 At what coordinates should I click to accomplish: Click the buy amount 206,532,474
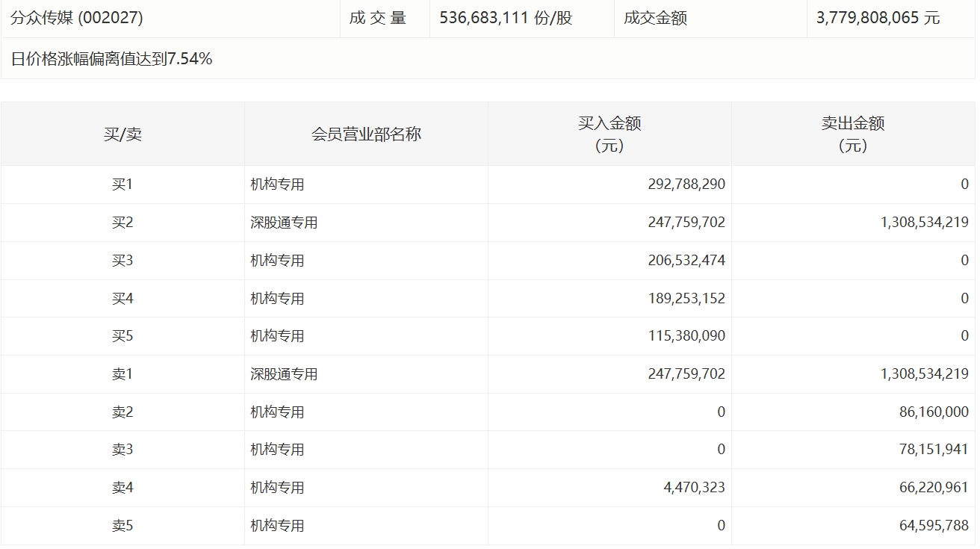coord(686,261)
